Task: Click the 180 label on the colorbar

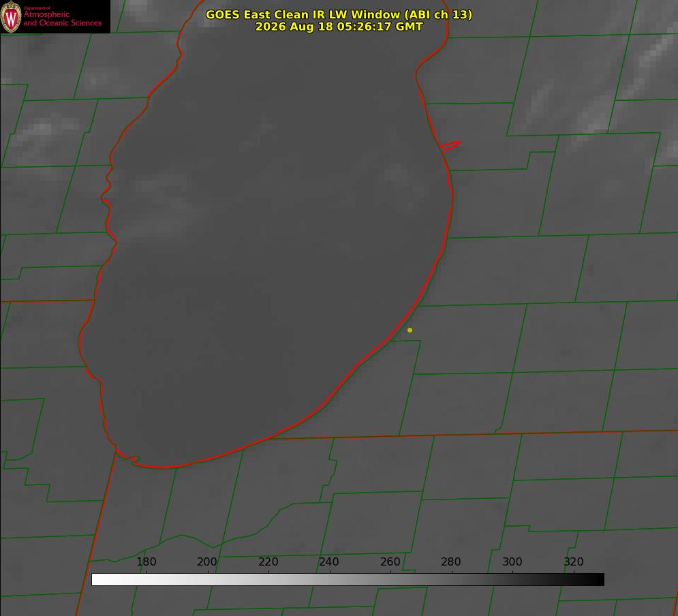Action: coord(146,561)
